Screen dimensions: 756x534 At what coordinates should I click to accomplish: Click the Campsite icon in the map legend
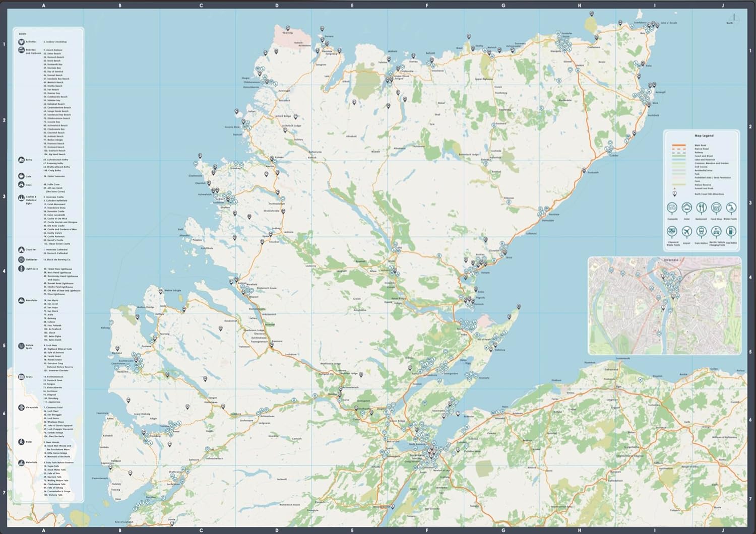point(672,208)
